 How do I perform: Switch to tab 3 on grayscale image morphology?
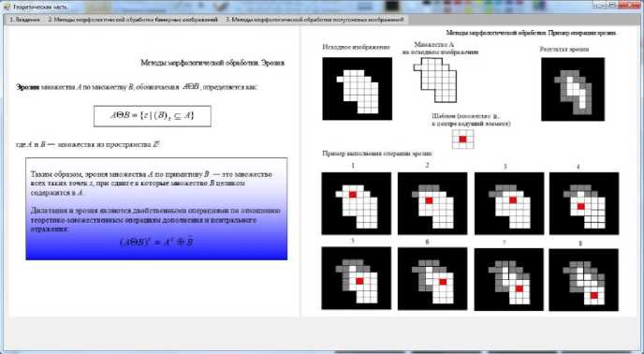click(315, 20)
